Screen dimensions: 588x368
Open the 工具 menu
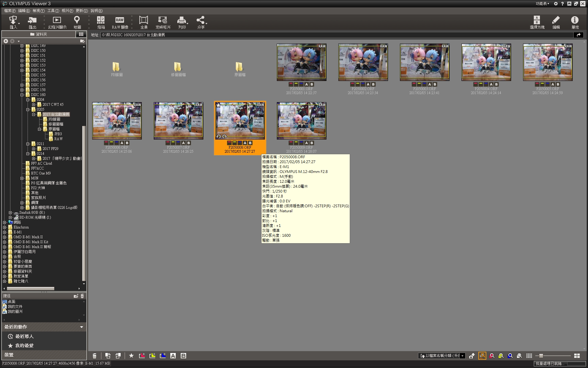point(53,11)
